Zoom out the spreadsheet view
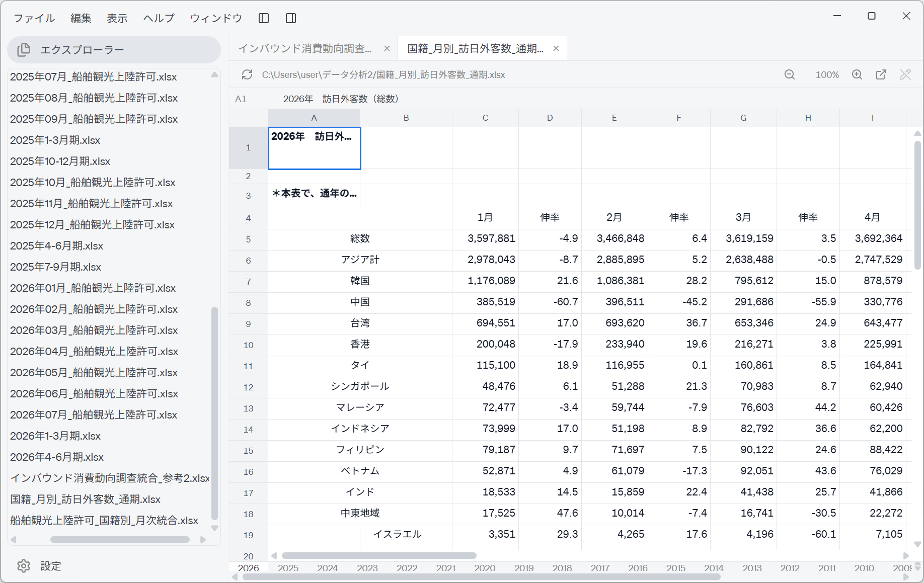Viewport: 924px width, 583px height. (790, 74)
